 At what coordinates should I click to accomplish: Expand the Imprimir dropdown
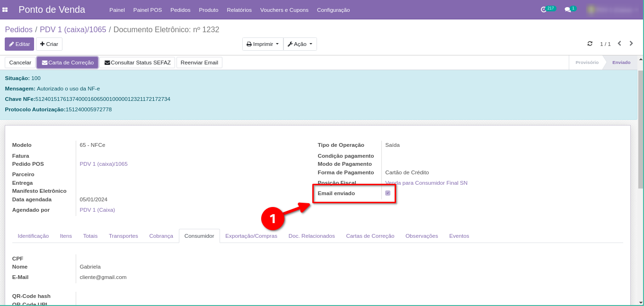click(x=263, y=44)
